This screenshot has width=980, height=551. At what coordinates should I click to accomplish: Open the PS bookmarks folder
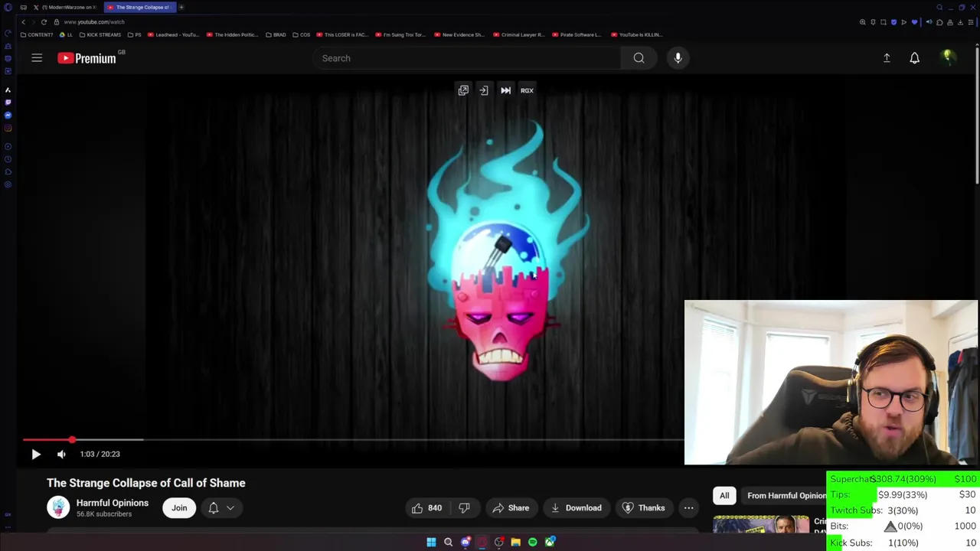[134, 34]
